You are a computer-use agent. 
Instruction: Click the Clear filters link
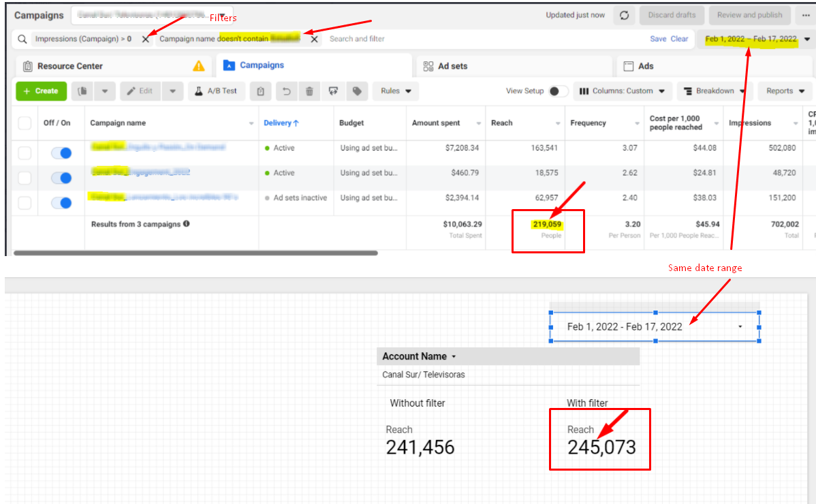(679, 39)
